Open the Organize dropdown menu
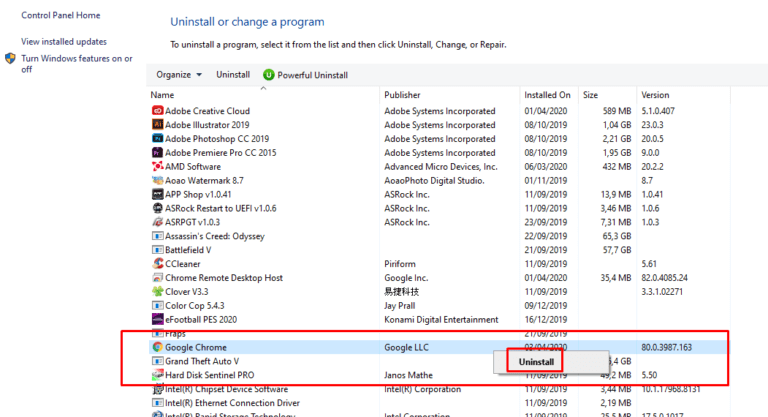 [179, 74]
